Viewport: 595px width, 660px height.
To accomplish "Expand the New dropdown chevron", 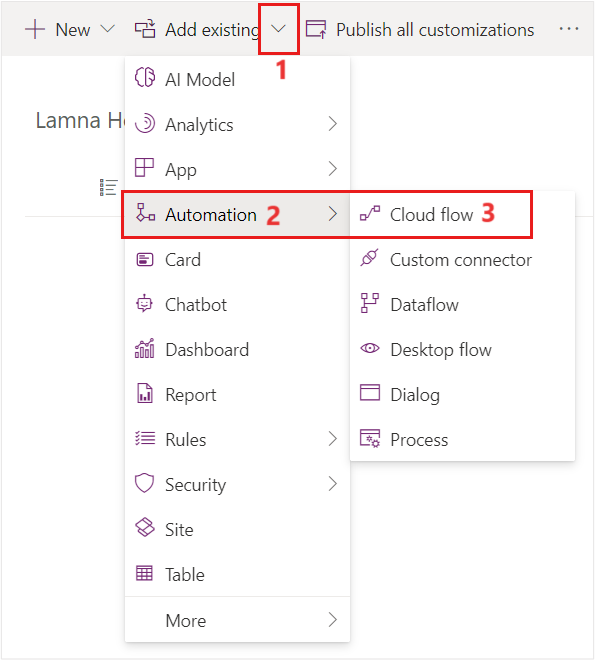I will point(108,29).
